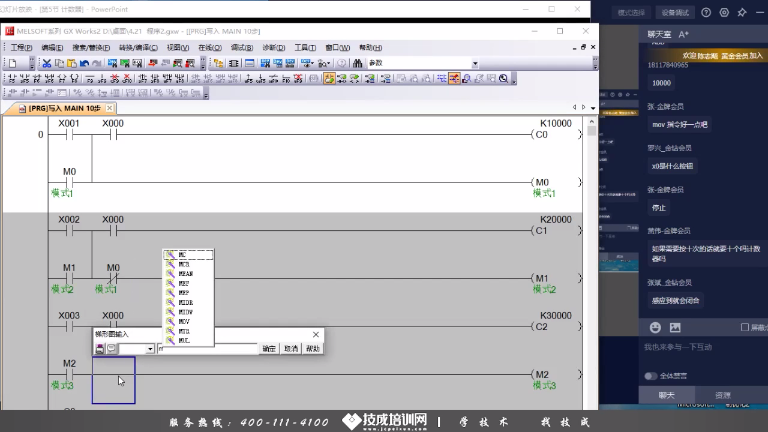Click the Undo arrow icon

(84, 63)
